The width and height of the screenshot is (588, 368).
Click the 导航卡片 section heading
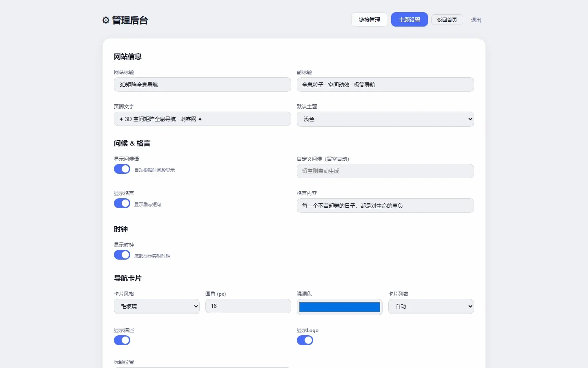[128, 278]
